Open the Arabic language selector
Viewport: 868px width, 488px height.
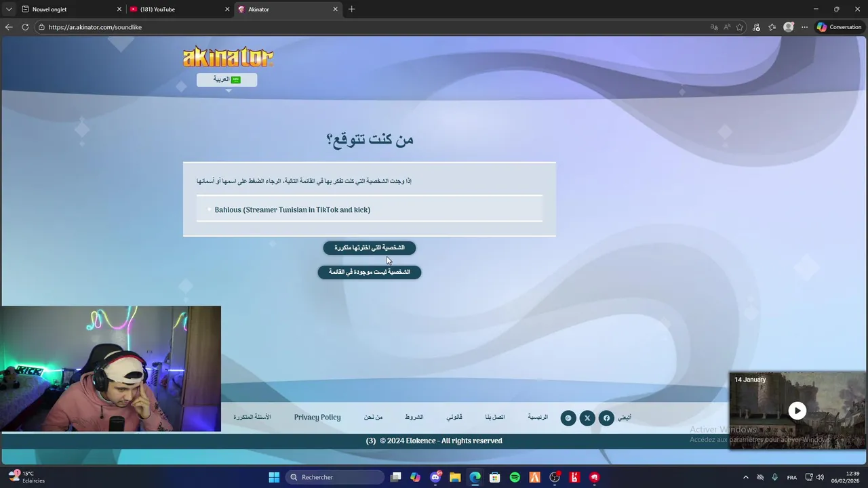click(226, 79)
